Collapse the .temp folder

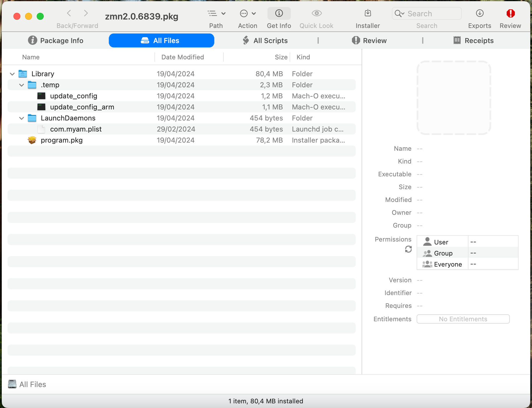21,85
